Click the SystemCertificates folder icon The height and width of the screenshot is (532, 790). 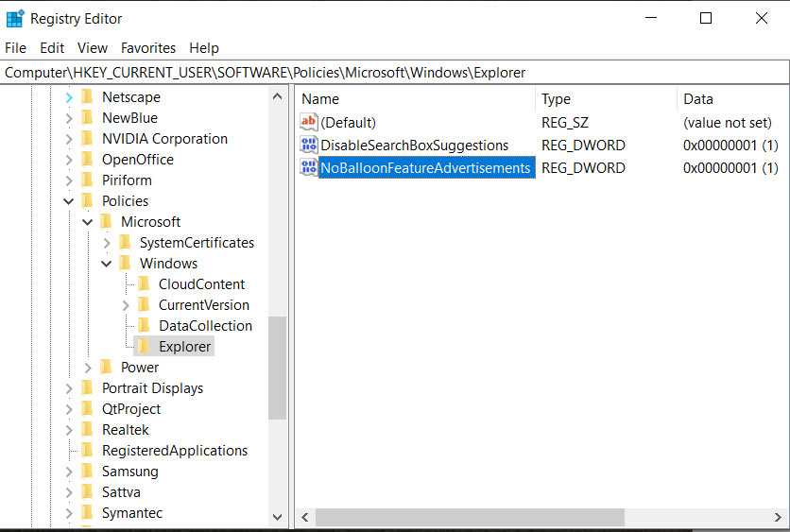click(x=126, y=242)
